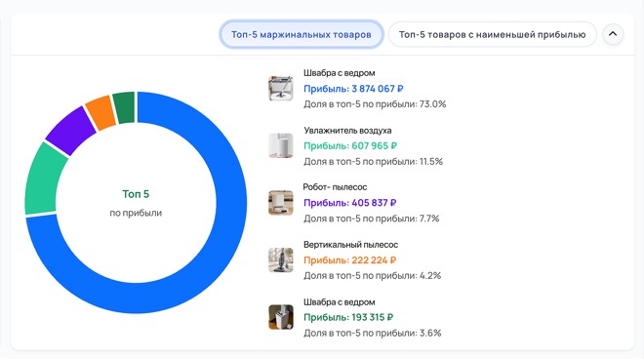This screenshot has width=644, height=359.
Task: Open thumbnail of top Швабра с ведром
Action: (x=281, y=89)
